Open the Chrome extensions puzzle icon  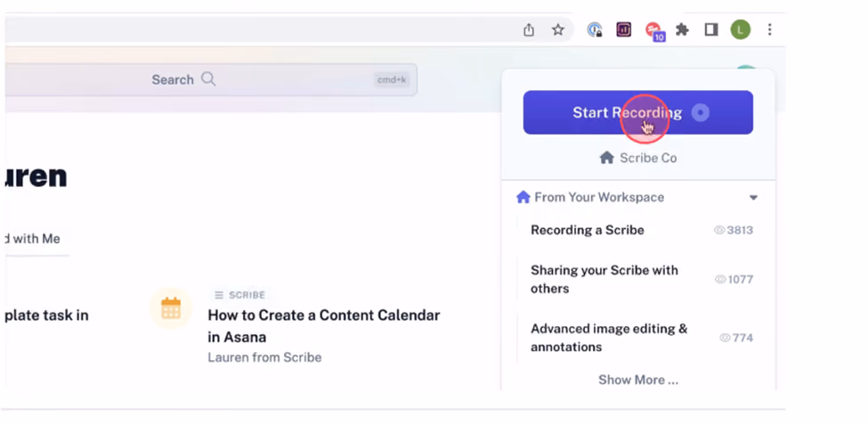coord(683,29)
